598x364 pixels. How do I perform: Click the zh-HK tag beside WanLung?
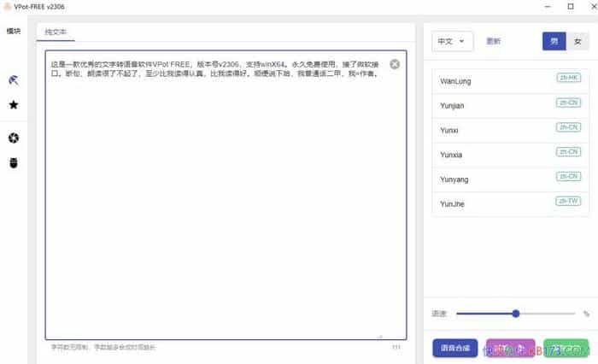click(568, 78)
